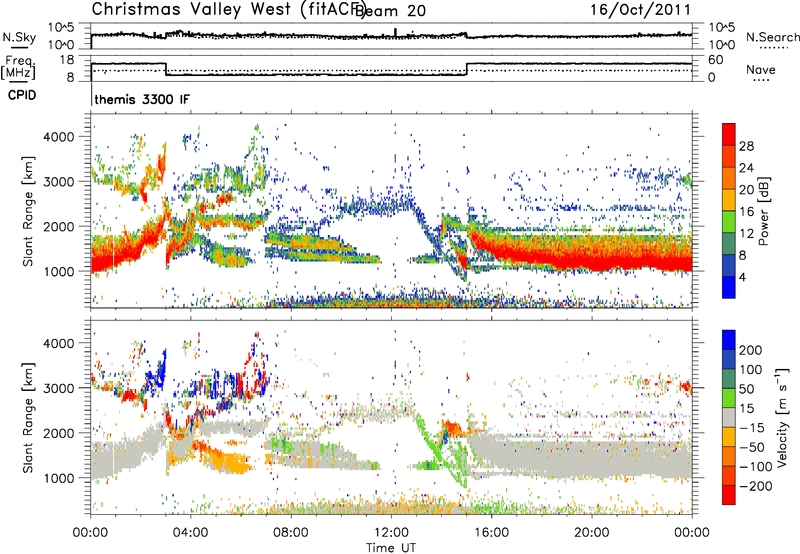Click the "4000" tick on velocity panel
800x554 pixels.
(58, 343)
